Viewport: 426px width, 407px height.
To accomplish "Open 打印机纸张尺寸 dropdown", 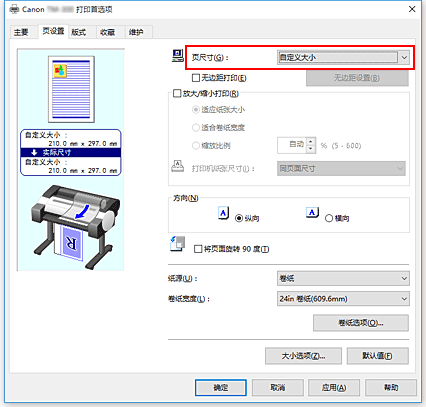I will (x=341, y=169).
